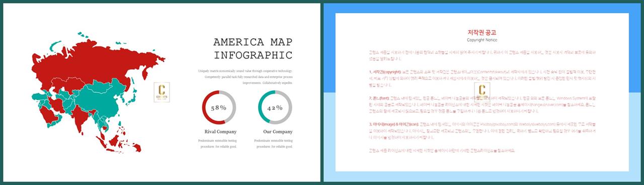Viewport: 644px width, 185px height.
Task: Click the 58% red donut chart
Action: (x=219, y=107)
